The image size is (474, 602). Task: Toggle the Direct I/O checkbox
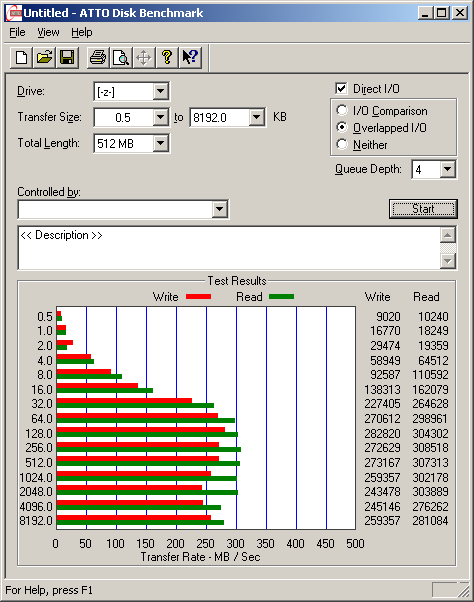coord(341,88)
